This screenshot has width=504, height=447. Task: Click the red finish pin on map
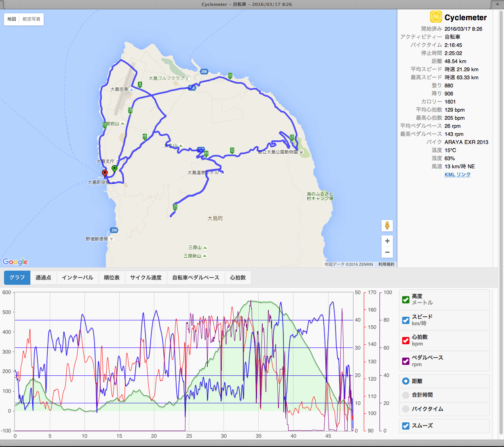[x=105, y=174]
